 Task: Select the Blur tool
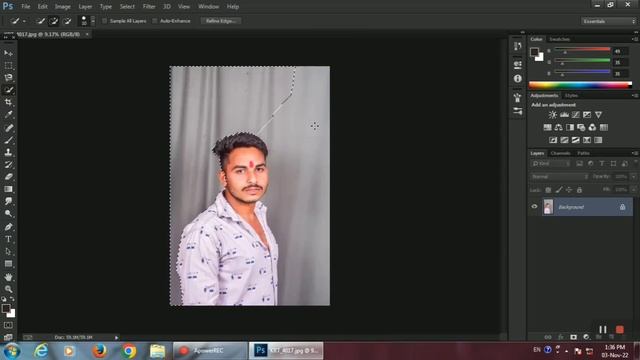8,201
